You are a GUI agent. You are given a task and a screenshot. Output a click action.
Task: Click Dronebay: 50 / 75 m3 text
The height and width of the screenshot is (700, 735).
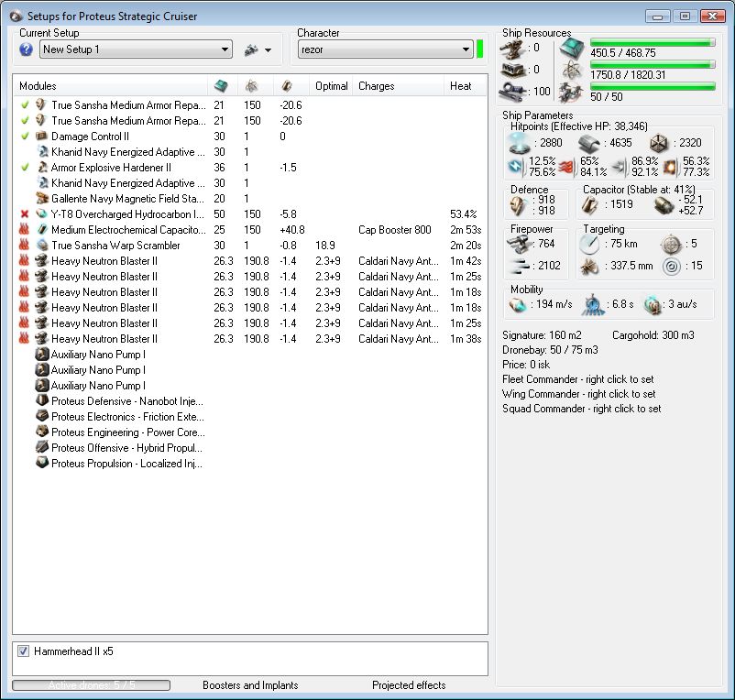point(550,350)
